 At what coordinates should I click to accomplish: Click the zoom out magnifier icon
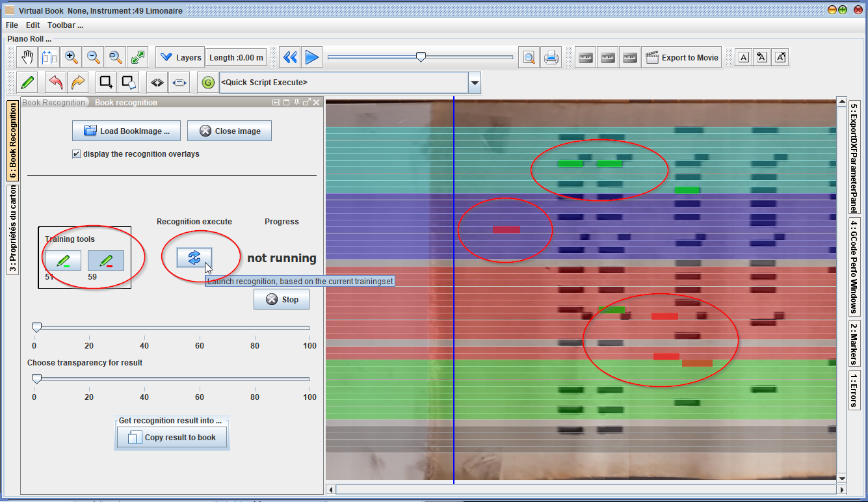(x=94, y=57)
